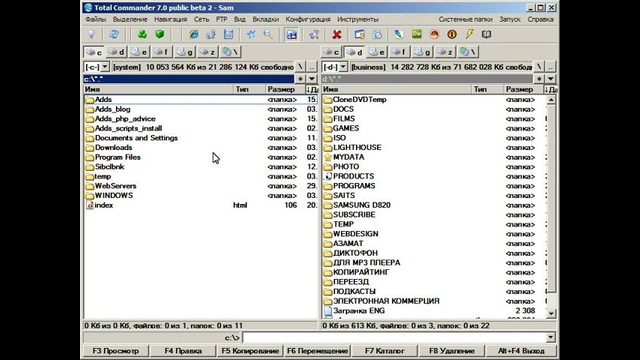Expand command line history dropdown
640x360 pixels.
click(551, 337)
